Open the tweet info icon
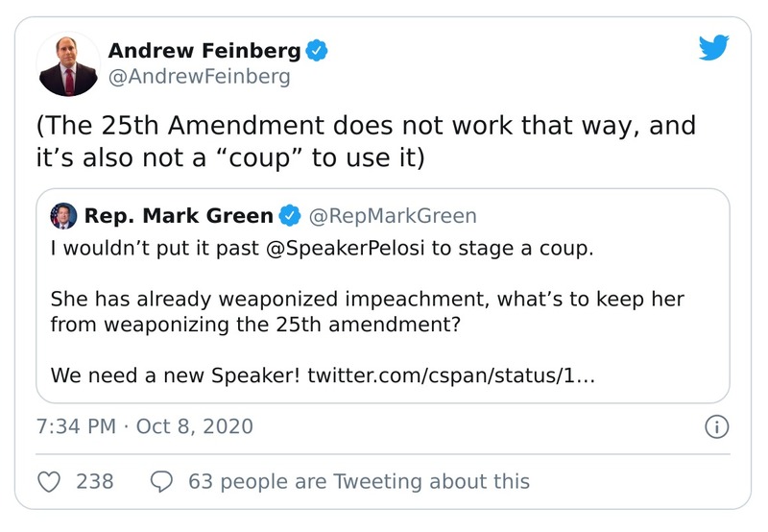The image size is (768, 532). tap(716, 426)
